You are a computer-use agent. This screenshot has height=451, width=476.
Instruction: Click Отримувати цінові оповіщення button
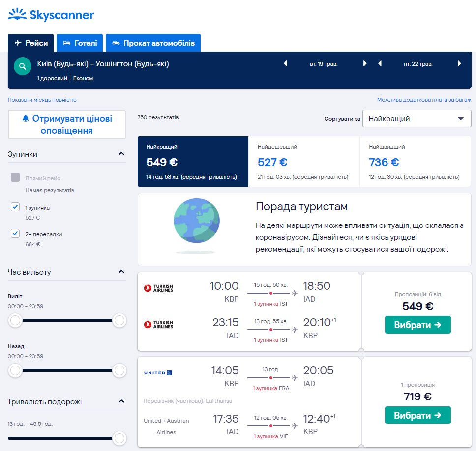67,124
